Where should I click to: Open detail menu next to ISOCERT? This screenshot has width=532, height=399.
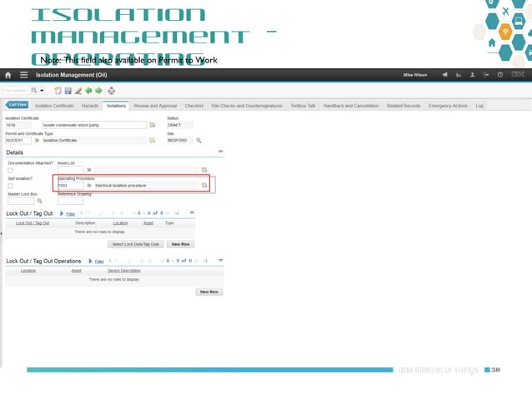37,140
